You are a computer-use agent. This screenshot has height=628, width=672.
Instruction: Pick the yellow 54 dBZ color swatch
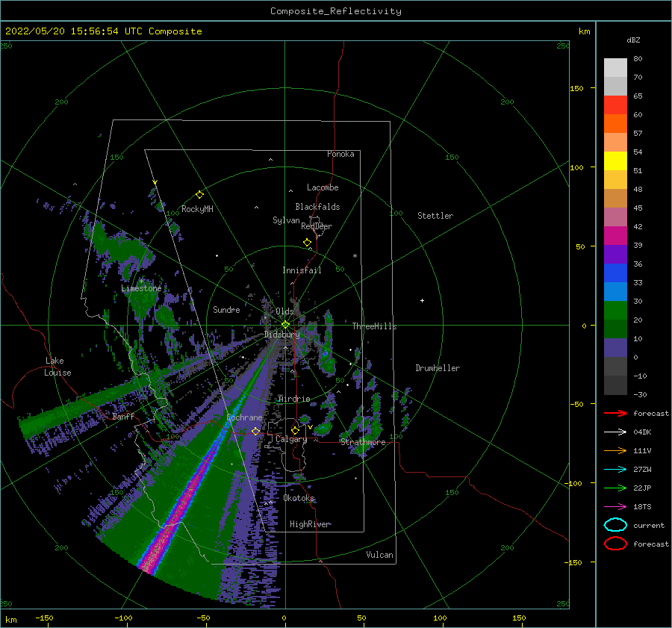[615, 161]
